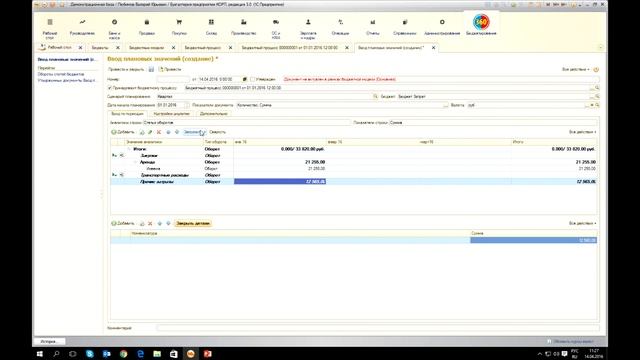The height and width of the screenshot is (360, 640).
Task: Open the Зарплата и кадры section
Action: (x=308, y=29)
